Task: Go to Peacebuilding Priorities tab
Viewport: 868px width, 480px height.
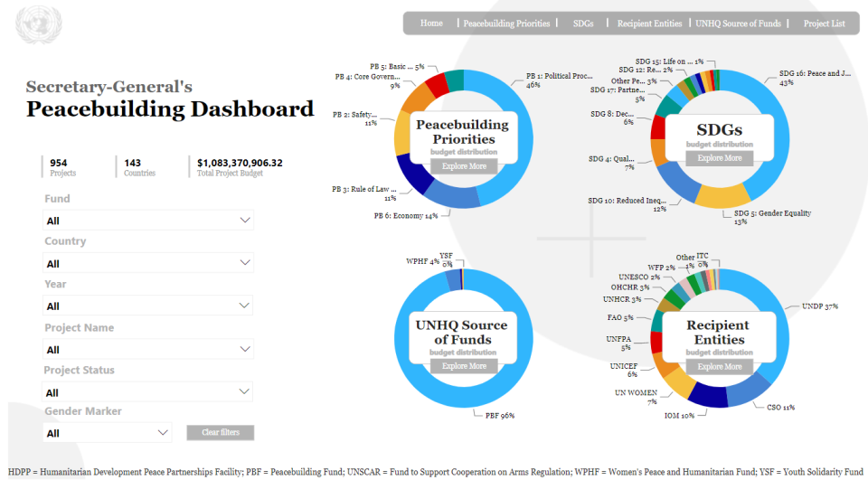Action: point(506,24)
